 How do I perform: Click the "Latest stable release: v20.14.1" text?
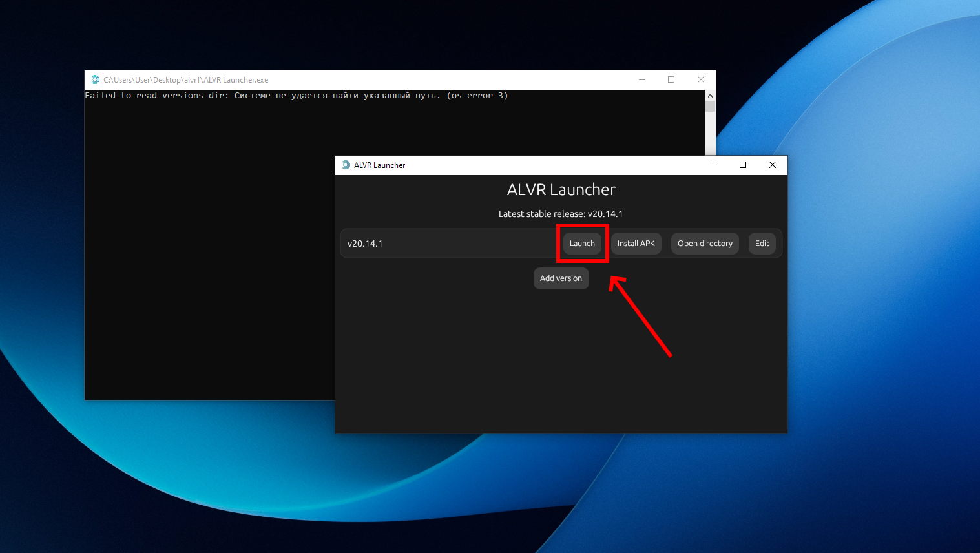[x=561, y=214]
